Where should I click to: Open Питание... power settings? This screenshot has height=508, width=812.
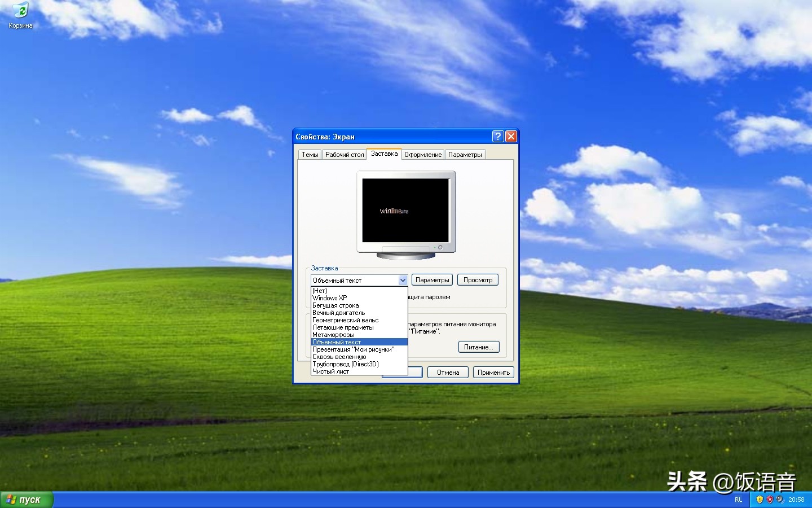[479, 347]
